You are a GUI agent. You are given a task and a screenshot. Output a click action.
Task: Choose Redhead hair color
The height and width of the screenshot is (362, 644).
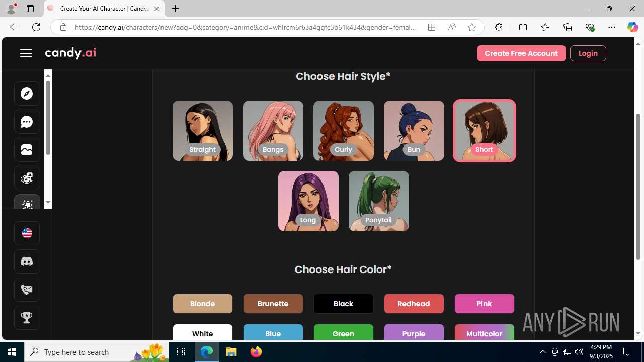coord(414,304)
